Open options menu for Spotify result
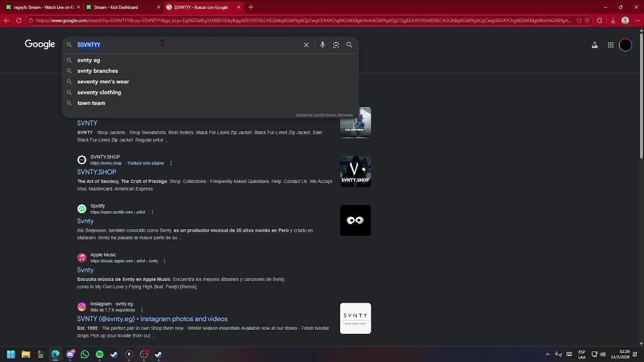 pyautogui.click(x=152, y=212)
